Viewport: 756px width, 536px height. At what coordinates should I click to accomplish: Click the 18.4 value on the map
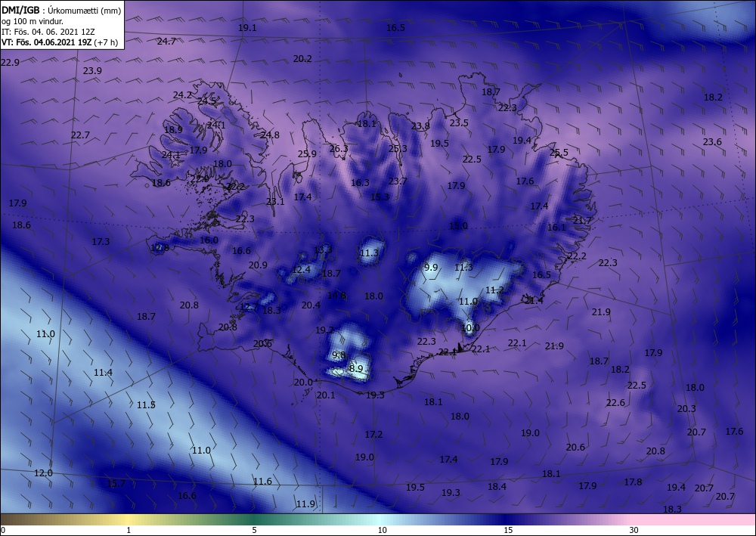[x=497, y=487]
